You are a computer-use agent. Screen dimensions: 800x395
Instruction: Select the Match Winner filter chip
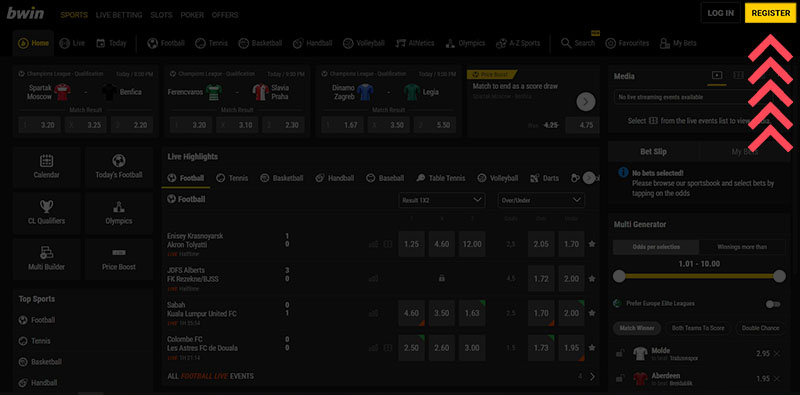point(637,328)
